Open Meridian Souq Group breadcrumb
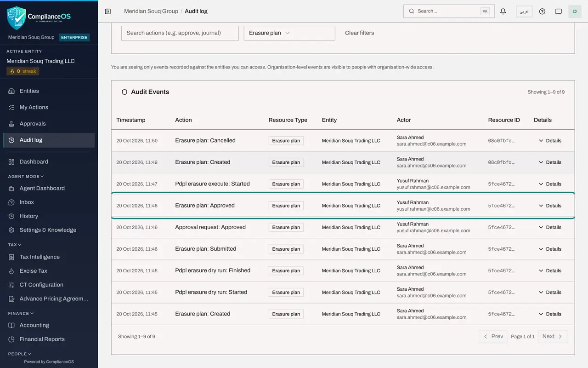The height and width of the screenshot is (368, 588). coord(151,11)
